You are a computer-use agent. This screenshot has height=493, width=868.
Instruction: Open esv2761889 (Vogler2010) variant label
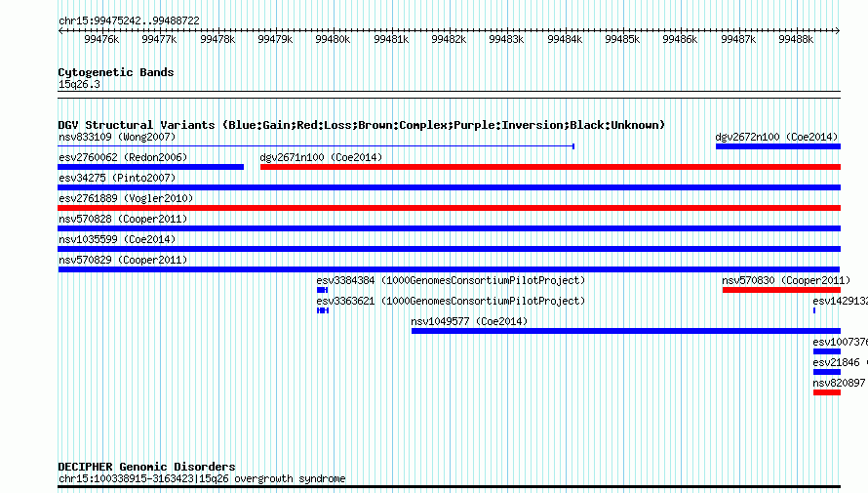tap(126, 198)
